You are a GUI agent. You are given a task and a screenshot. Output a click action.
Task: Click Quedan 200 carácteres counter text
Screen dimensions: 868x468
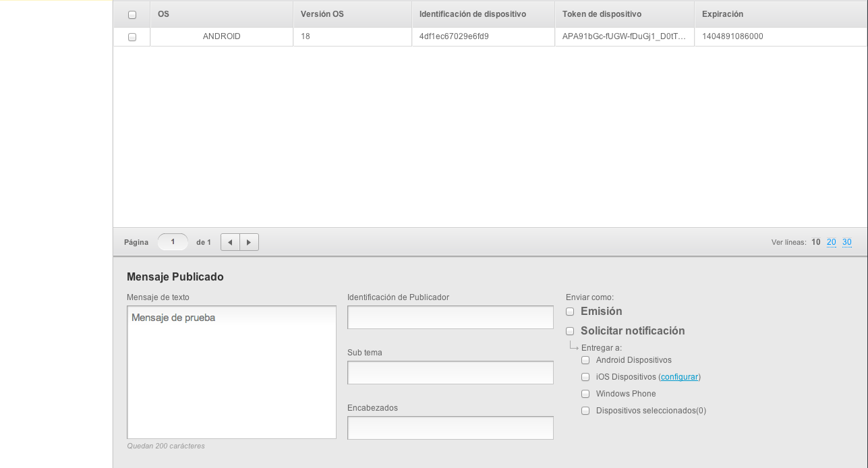(x=166, y=446)
